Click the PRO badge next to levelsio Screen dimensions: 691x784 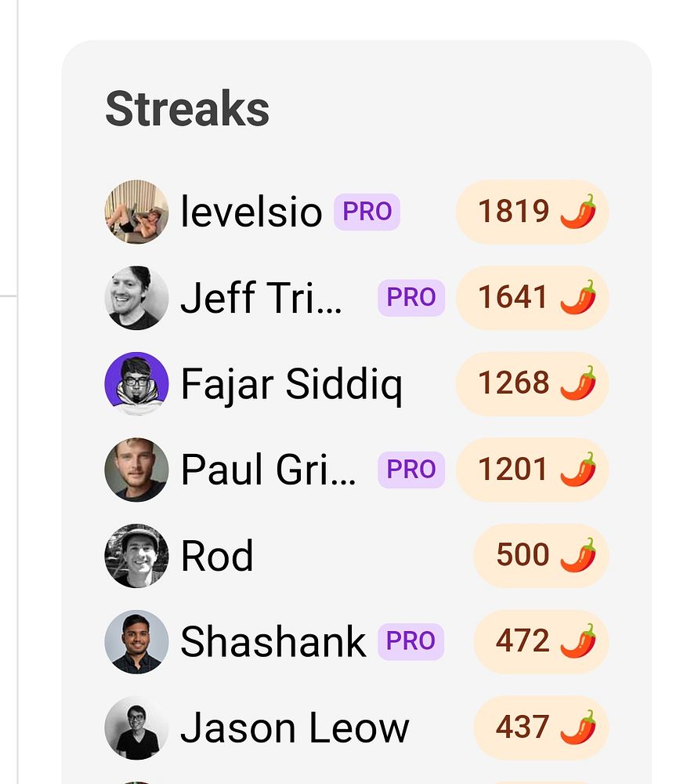pyautogui.click(x=367, y=212)
